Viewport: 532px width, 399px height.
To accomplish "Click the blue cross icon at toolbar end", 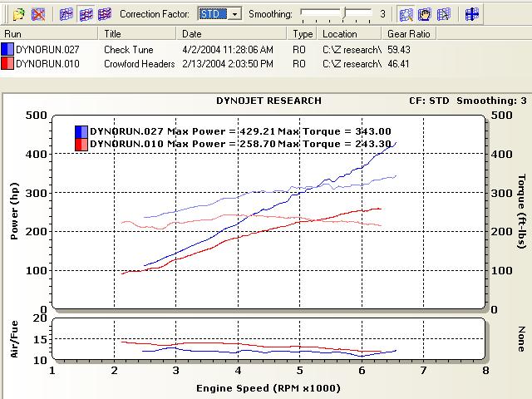I will pyautogui.click(x=471, y=14).
